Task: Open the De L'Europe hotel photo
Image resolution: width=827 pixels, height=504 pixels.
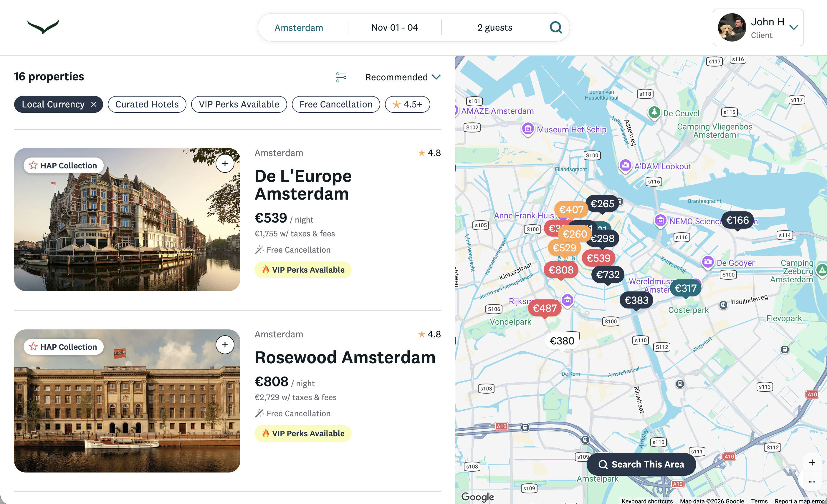Action: click(x=127, y=219)
